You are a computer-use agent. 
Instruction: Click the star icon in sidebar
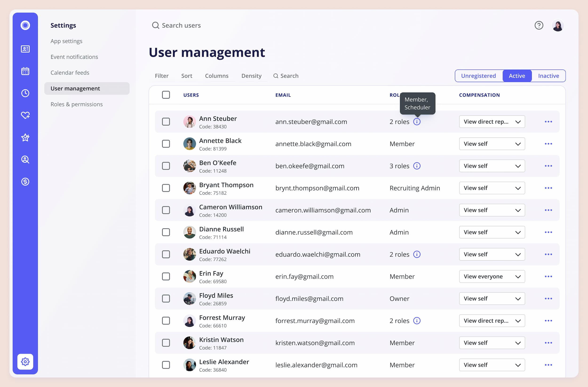coord(25,137)
